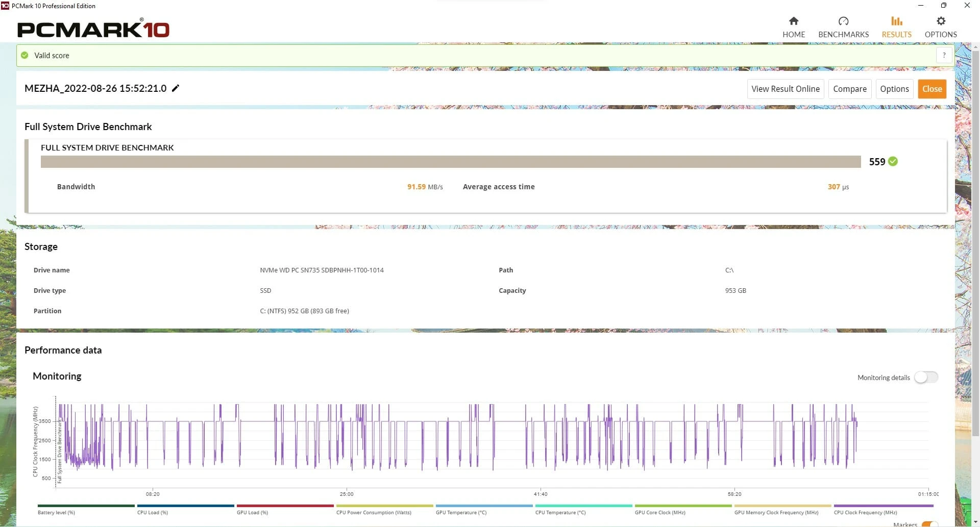Toggle the Markers switch

coord(930,524)
